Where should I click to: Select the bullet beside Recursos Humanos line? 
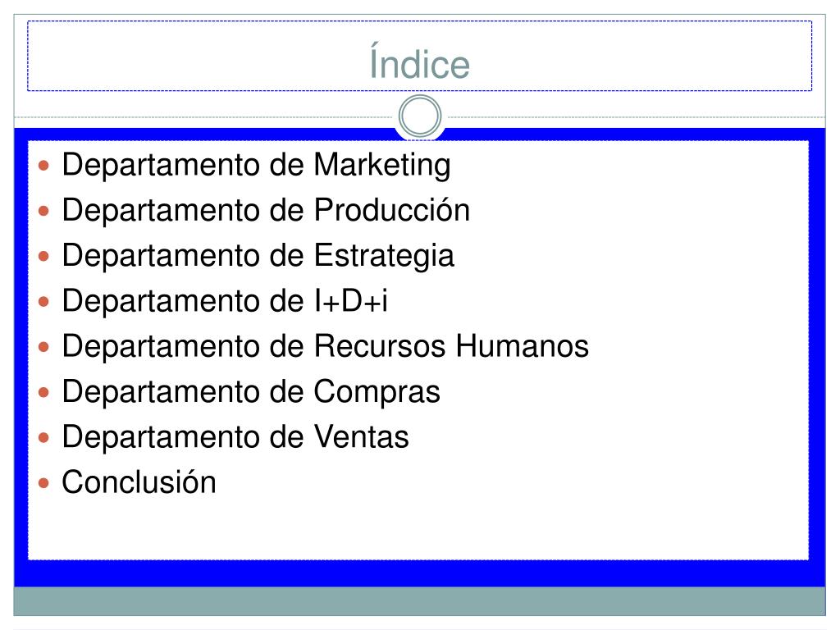[x=44, y=347]
